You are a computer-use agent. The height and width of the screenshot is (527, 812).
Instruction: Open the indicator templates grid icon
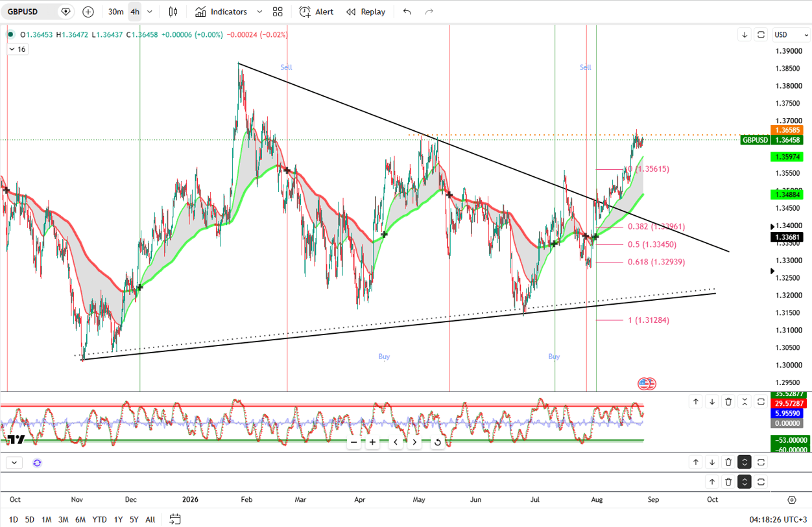(278, 12)
